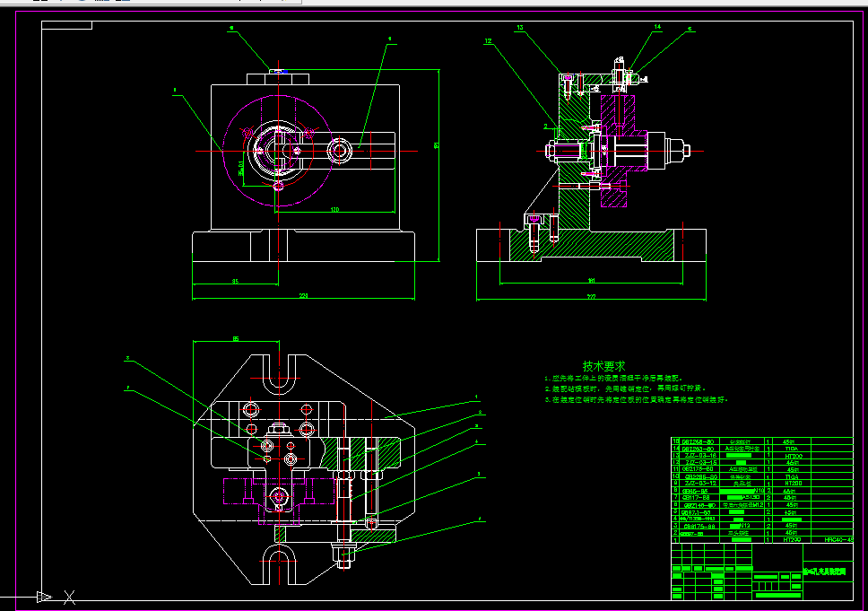Image resolution: width=868 pixels, height=611 pixels.
Task: Select GB2175-80 in parts list row 11
Action: tap(698, 469)
